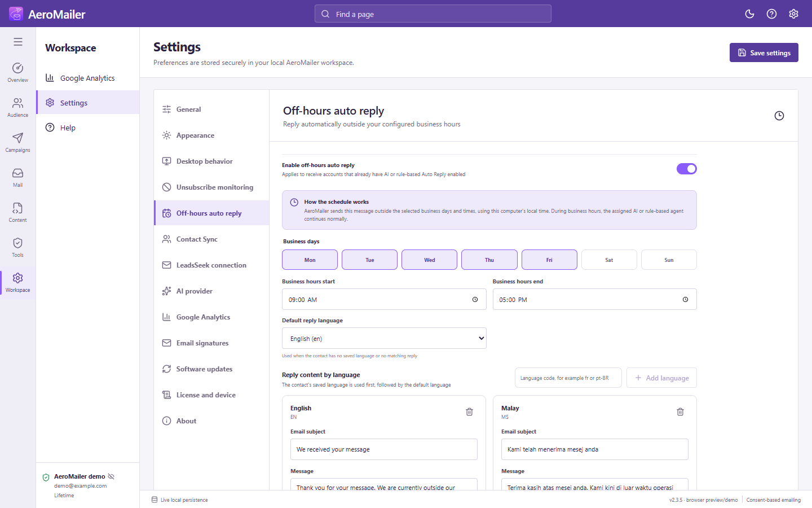Click Business hours start time field
812x508 pixels.
pyautogui.click(x=384, y=299)
